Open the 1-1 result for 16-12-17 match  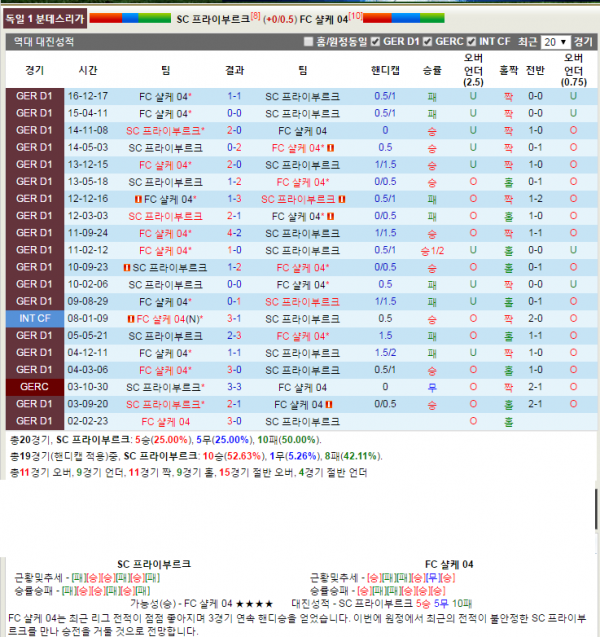[x=234, y=96]
